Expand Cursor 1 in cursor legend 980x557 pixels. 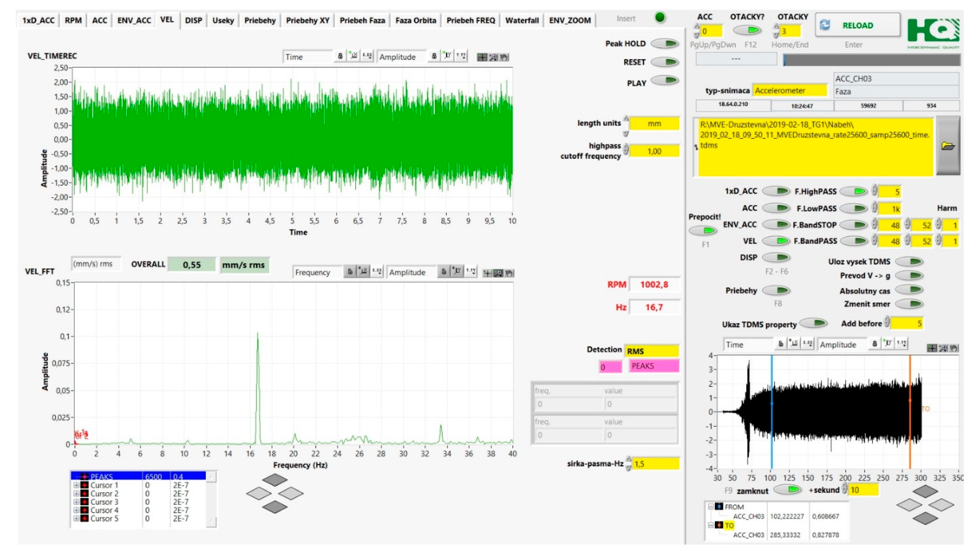tap(76, 485)
